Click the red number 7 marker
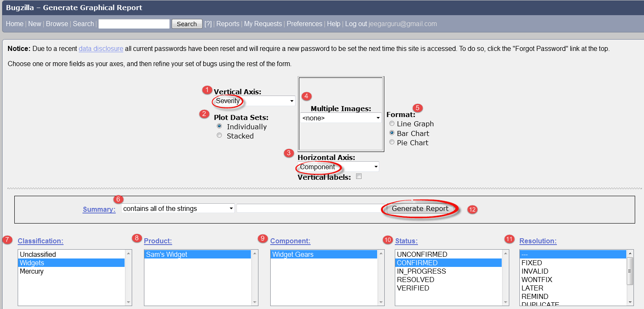The width and height of the screenshot is (644, 309). (x=7, y=240)
